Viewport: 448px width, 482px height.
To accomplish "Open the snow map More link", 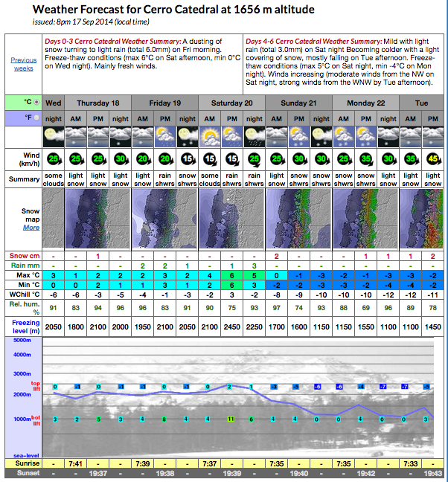I will (x=31, y=228).
